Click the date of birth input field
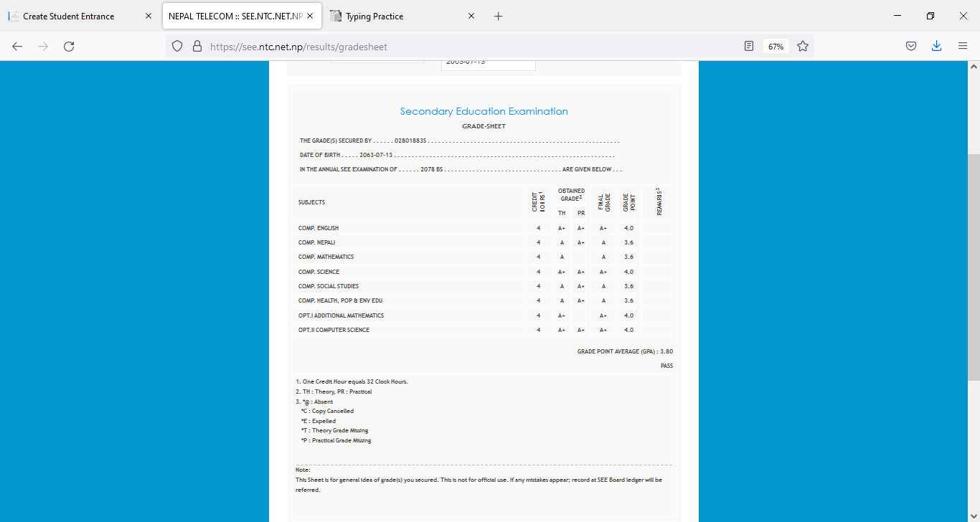The image size is (980, 522). tap(488, 64)
